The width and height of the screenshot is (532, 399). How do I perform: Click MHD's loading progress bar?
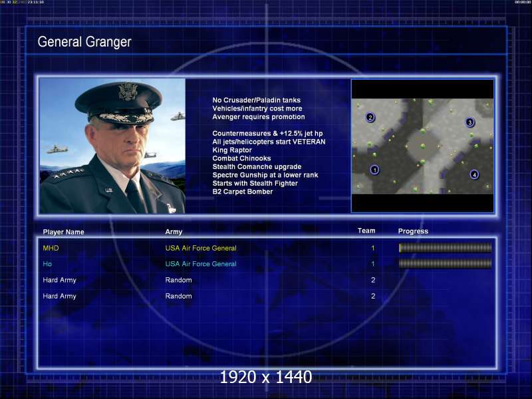445,248
